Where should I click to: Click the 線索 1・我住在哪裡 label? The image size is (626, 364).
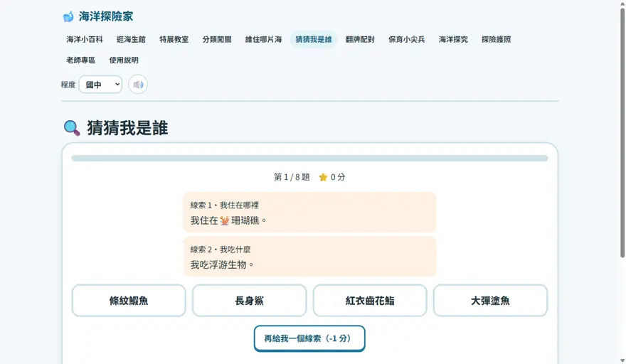point(224,205)
